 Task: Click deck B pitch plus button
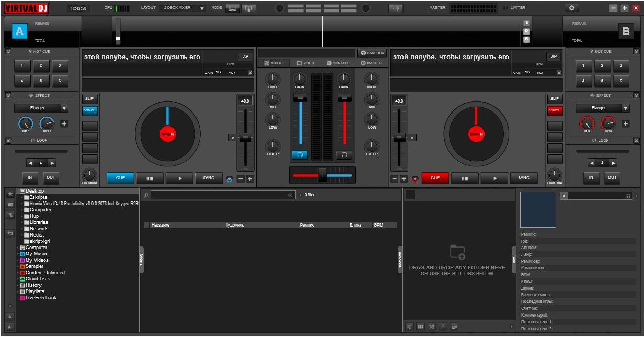(404, 179)
